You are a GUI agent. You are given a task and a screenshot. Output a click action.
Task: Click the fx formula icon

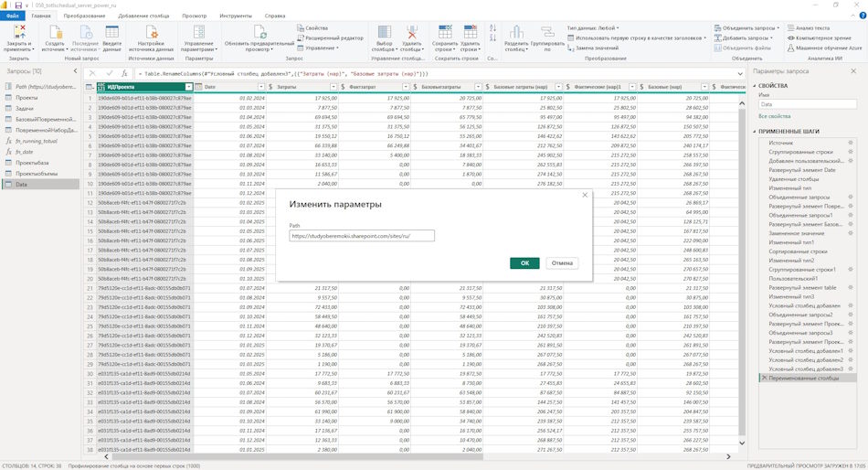[x=124, y=73]
